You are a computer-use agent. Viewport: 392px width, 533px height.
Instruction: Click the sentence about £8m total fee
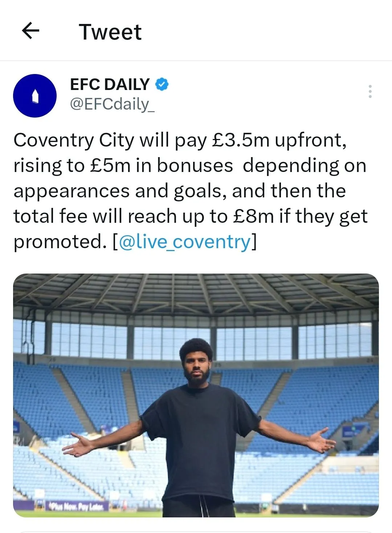point(191,216)
